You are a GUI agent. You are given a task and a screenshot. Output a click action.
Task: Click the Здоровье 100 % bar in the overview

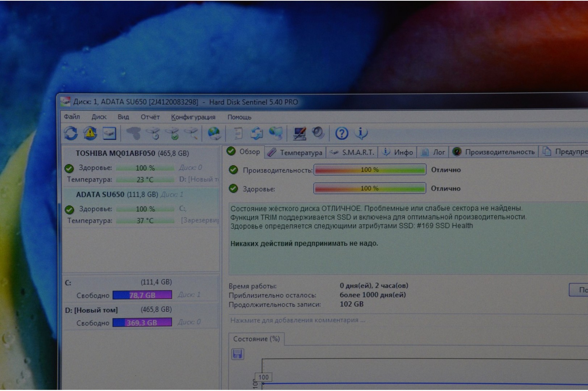pos(370,189)
